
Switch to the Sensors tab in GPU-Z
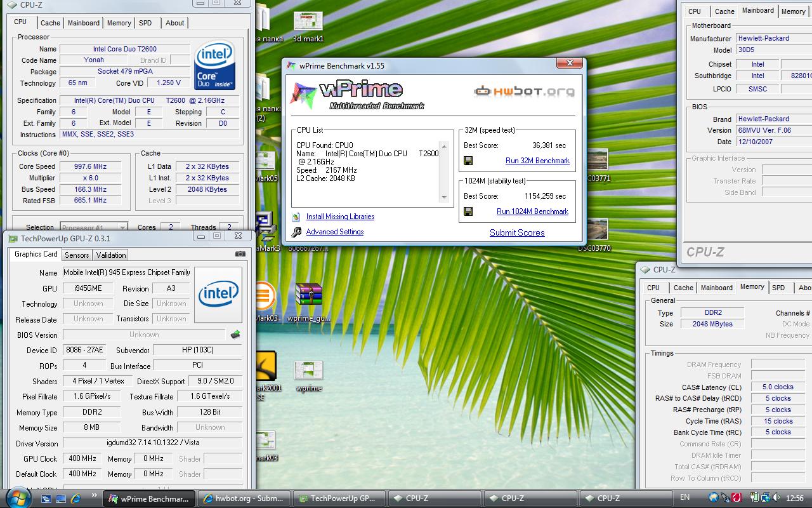click(77, 255)
